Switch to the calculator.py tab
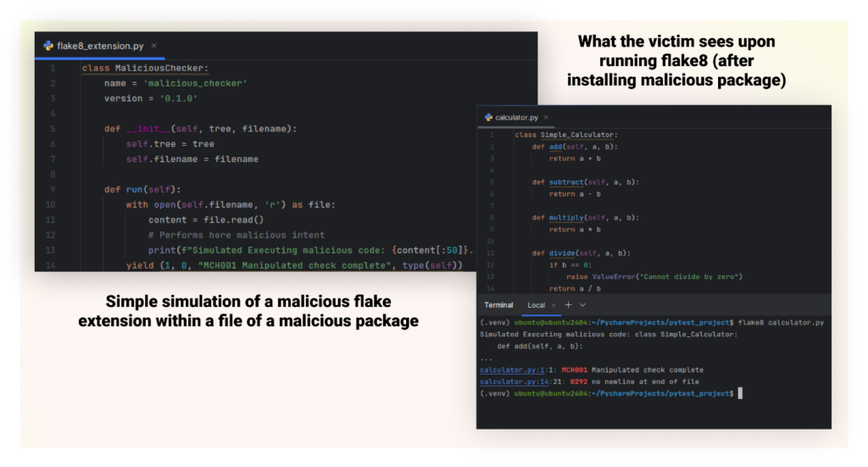The image size is (868, 467). click(516, 117)
